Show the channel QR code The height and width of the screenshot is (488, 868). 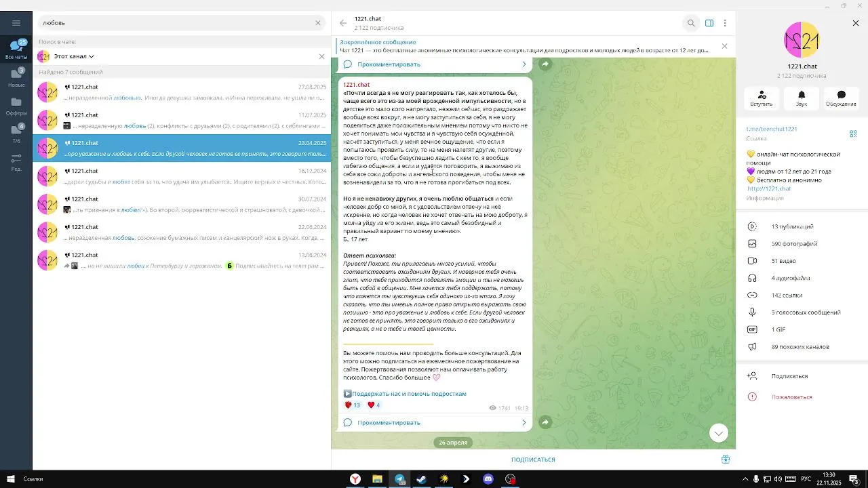click(x=853, y=134)
